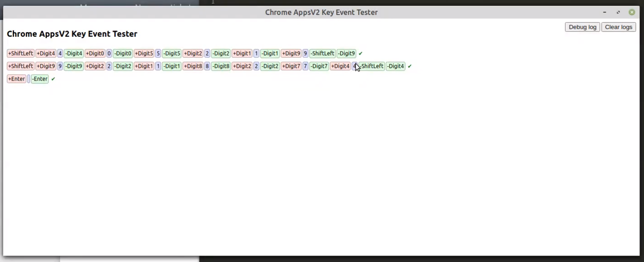644x262 pixels.
Task: Click -Digit4 in the second log row
Action: tap(395, 66)
